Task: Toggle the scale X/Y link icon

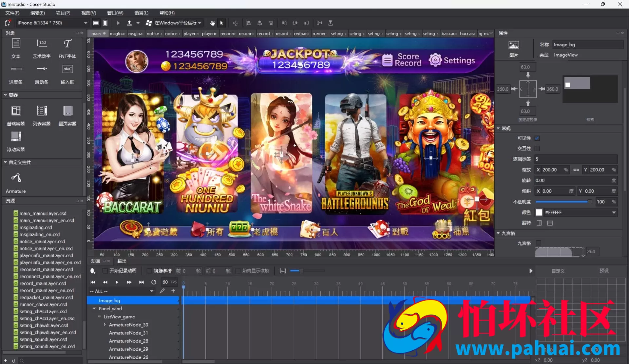Action: point(576,170)
